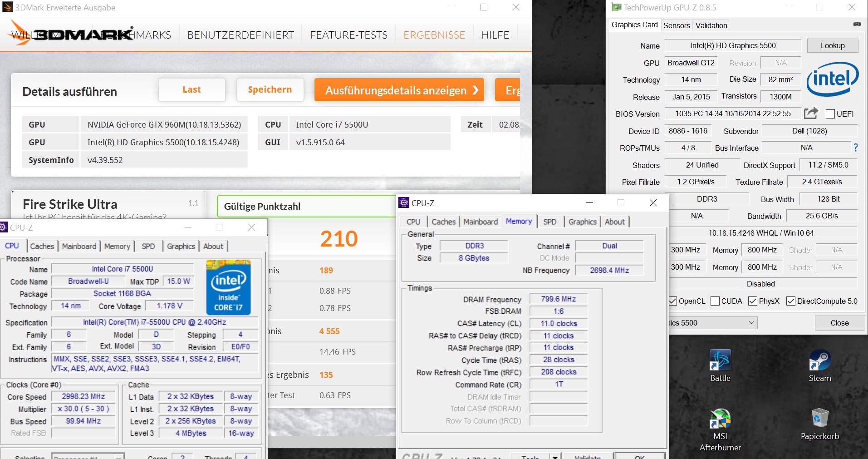Click the Fire Strike Ultra score 210
The image size is (868, 459).
pyautogui.click(x=339, y=239)
